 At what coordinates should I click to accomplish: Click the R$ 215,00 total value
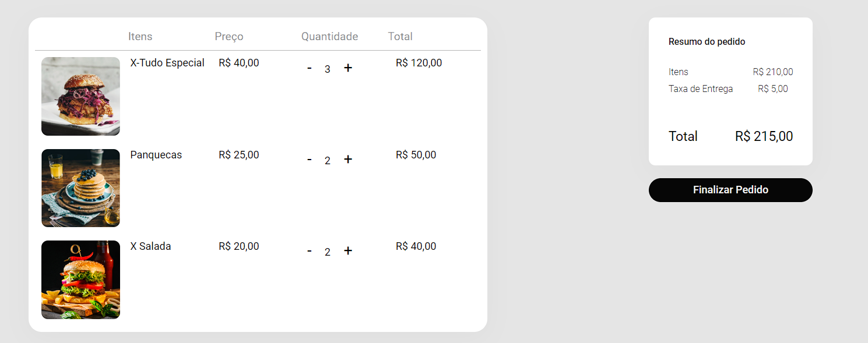click(x=764, y=136)
